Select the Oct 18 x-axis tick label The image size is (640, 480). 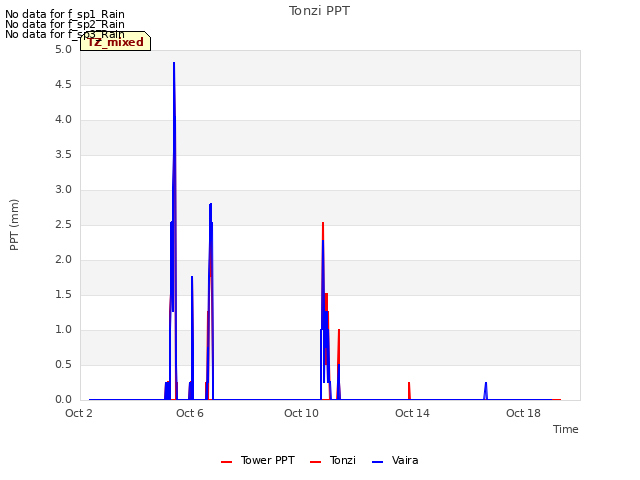(523, 413)
